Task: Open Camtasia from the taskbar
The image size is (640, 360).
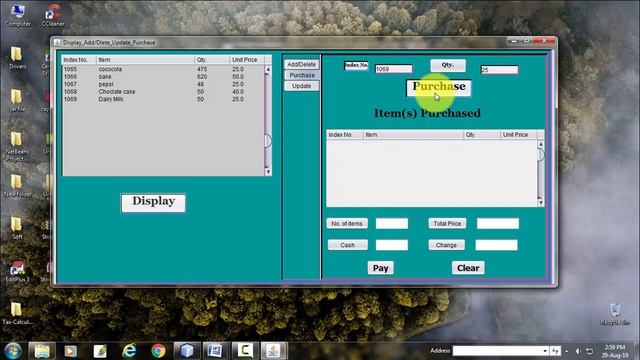Action: (x=244, y=351)
